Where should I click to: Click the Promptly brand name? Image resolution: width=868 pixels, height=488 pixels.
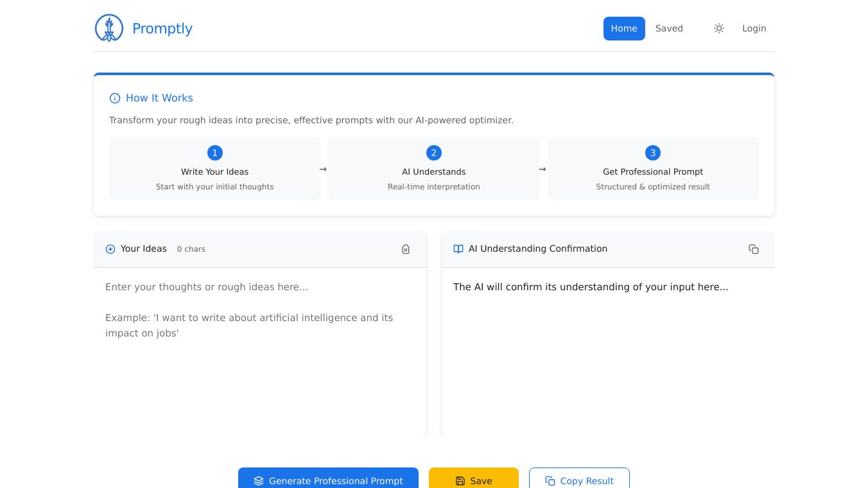(162, 28)
